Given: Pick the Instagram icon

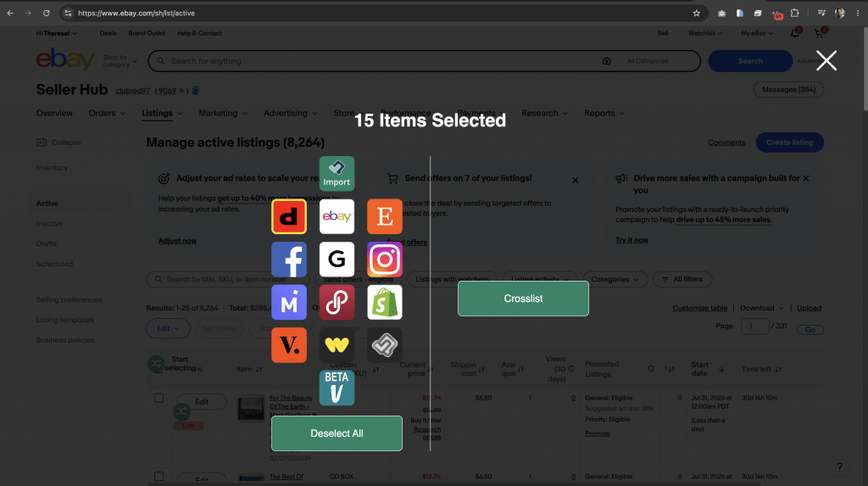Looking at the screenshot, I should click(385, 260).
